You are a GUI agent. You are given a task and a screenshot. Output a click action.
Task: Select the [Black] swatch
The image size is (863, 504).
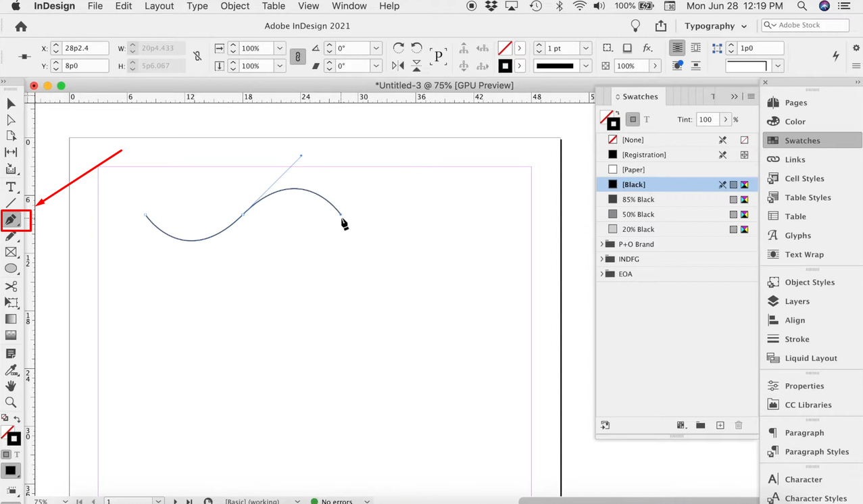(677, 184)
